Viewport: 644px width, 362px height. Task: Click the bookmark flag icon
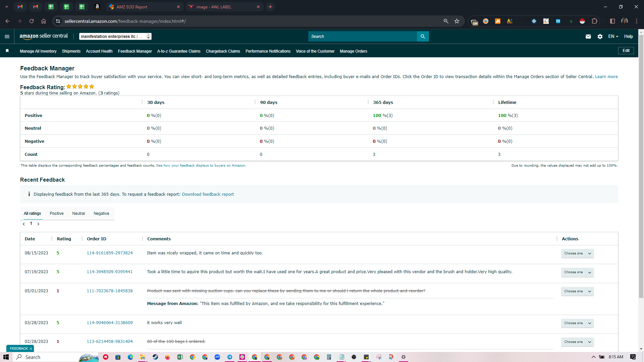click(7, 51)
